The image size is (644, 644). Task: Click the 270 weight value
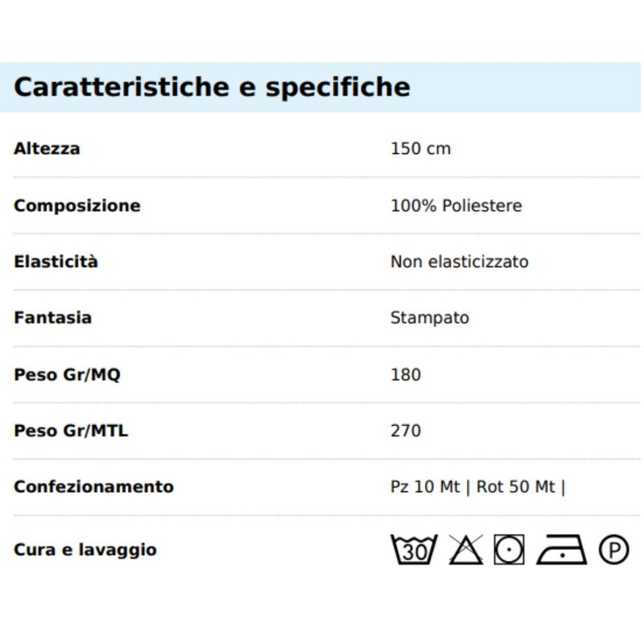[x=406, y=431]
